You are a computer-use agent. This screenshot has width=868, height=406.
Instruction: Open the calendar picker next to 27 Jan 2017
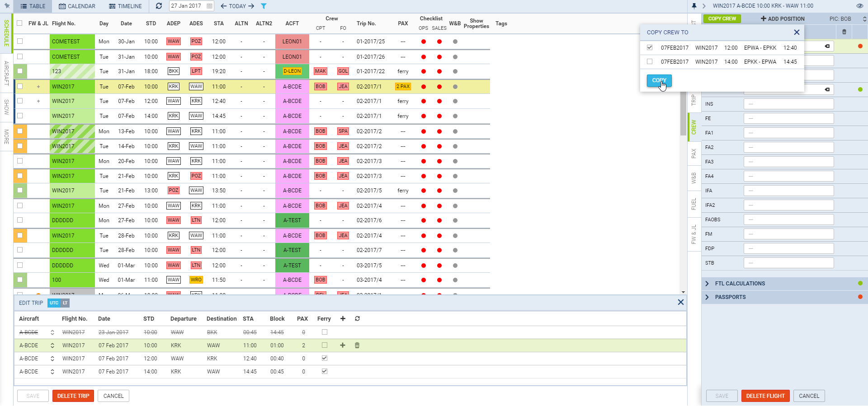pyautogui.click(x=209, y=6)
